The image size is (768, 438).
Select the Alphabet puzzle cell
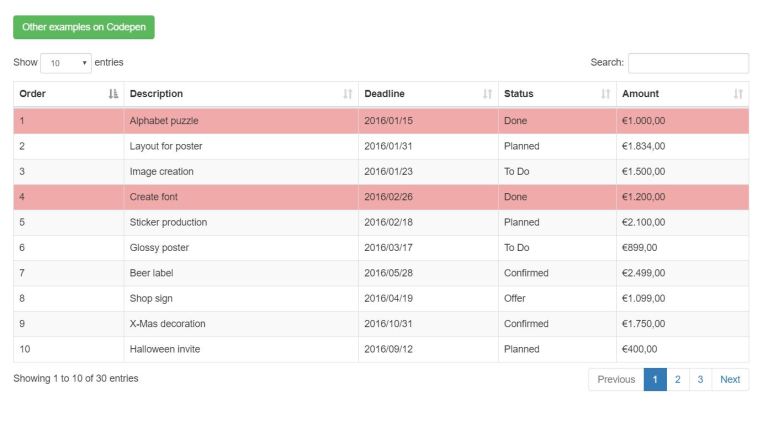tap(241, 121)
